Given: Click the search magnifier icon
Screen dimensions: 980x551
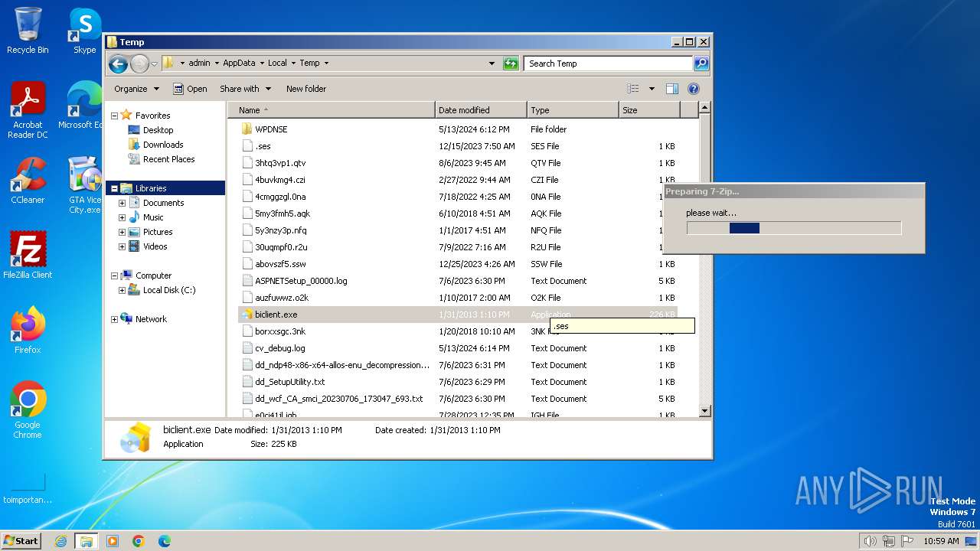Looking at the screenshot, I should tap(701, 64).
